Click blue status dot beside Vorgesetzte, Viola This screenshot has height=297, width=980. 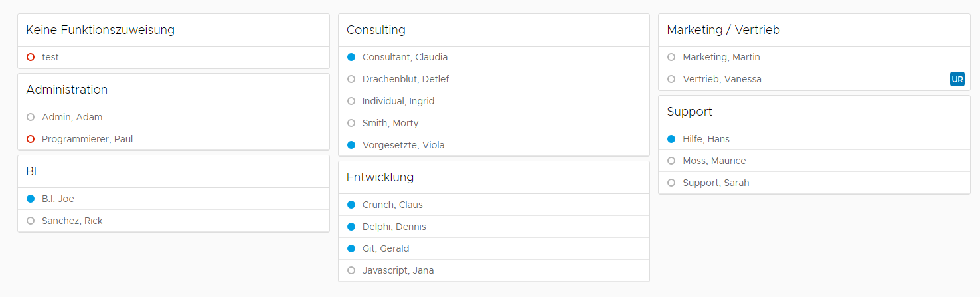tap(351, 146)
